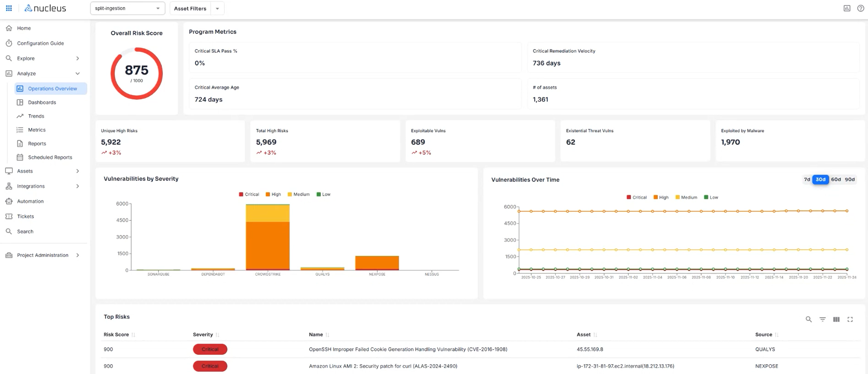Open the filter icon in Top Risks
The image size is (868, 374).
pyautogui.click(x=822, y=319)
